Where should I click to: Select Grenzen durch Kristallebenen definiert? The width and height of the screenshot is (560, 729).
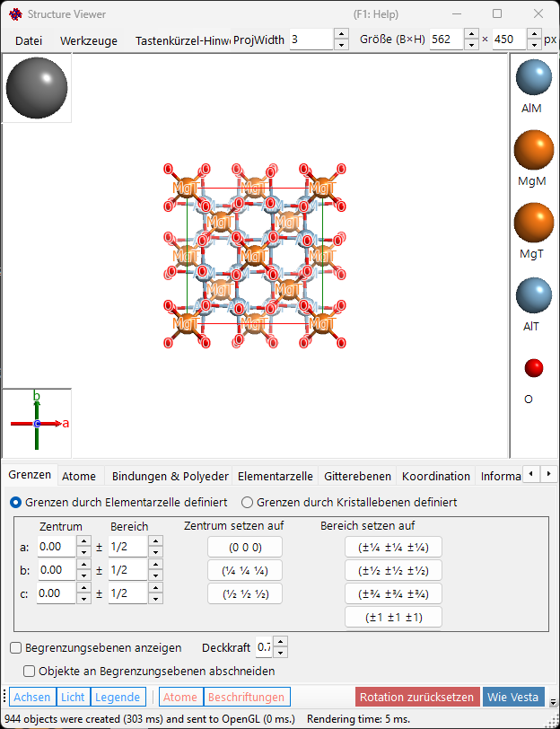click(x=349, y=502)
